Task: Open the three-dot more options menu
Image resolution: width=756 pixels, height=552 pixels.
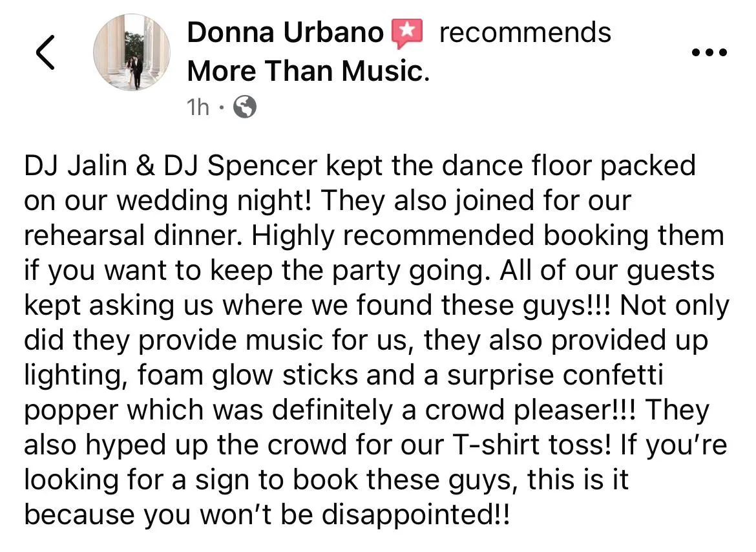Action: [709, 52]
